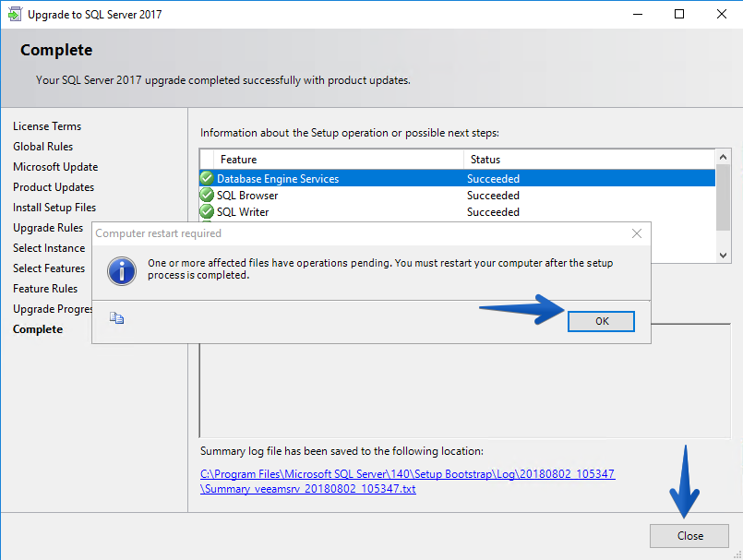Click Feature Rules step in sidebar
This screenshot has width=743, height=560.
[x=45, y=289]
